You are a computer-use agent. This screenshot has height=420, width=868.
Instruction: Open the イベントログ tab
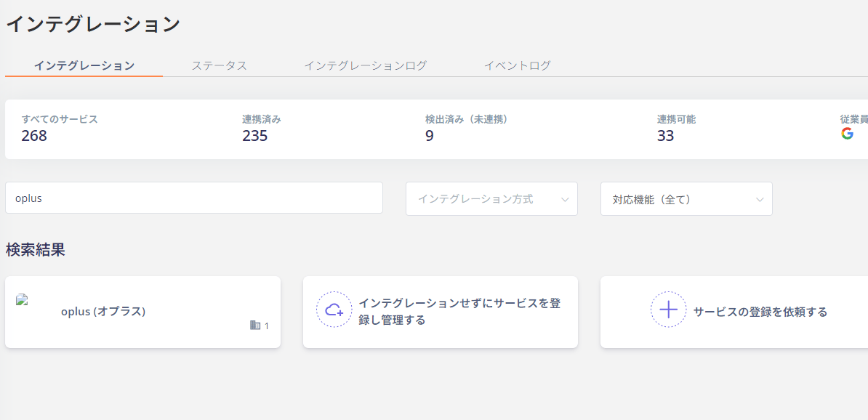(x=518, y=65)
